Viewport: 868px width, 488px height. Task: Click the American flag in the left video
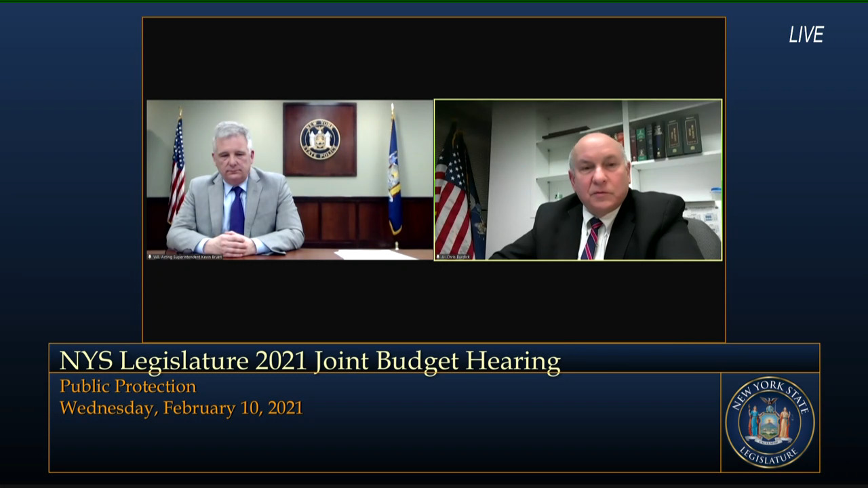[x=177, y=169]
